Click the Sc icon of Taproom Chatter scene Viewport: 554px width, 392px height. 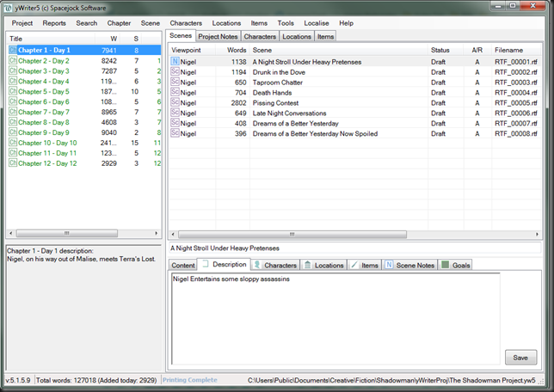(175, 82)
